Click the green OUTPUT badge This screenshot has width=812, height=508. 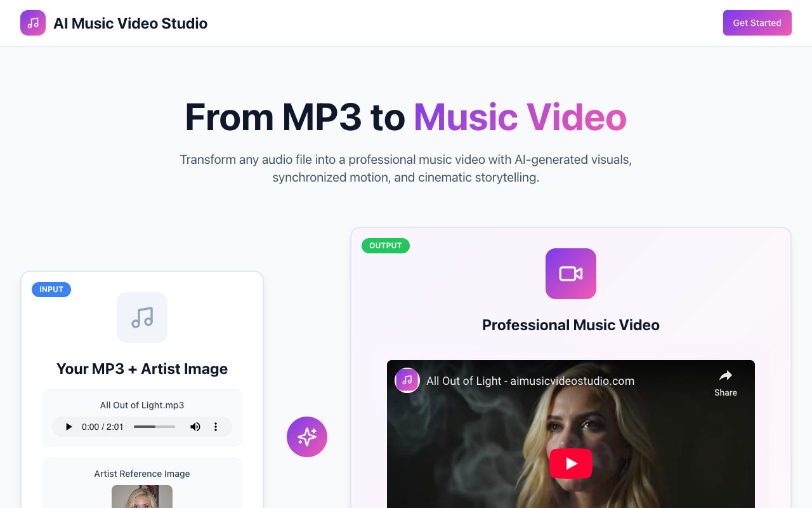click(385, 246)
